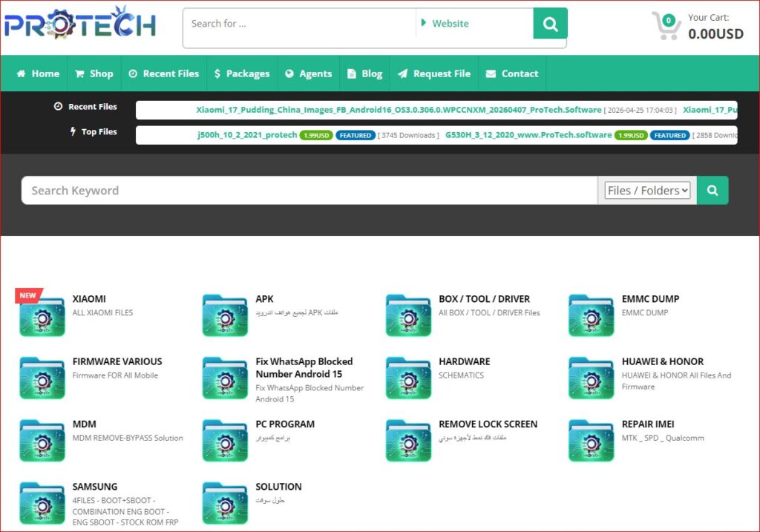Click the HUAWEI & HONOR folder title
Screen dimensions: 760x532
pyautogui.click(x=663, y=361)
